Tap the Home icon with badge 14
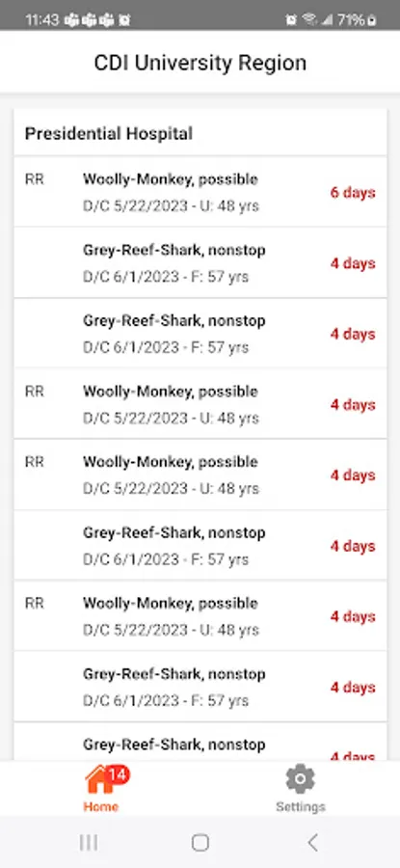 coord(100,779)
